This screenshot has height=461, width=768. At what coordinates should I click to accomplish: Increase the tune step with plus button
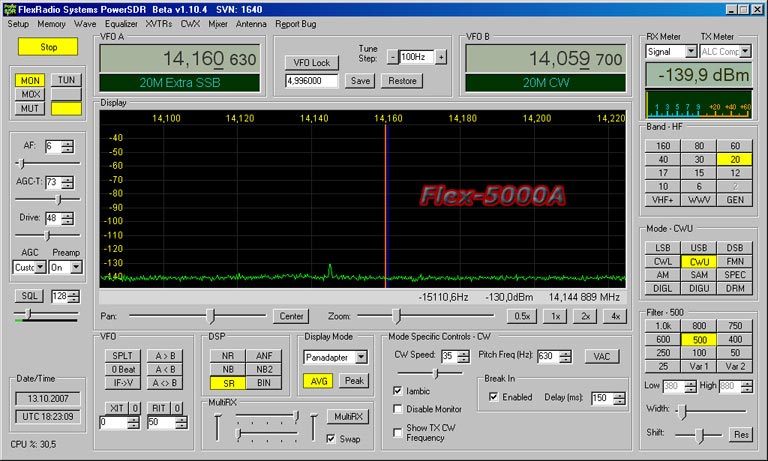coord(441,57)
